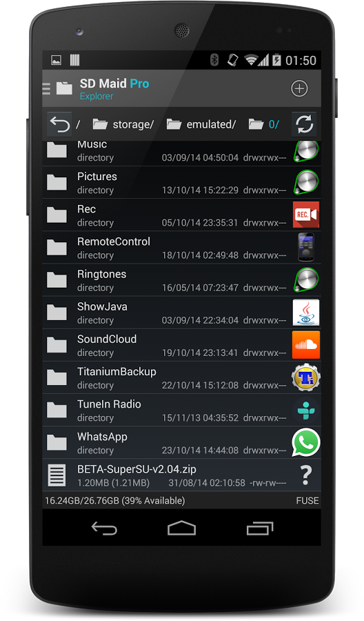Tap the barcode notification icon in status bar
The height and width of the screenshot is (621, 364).
point(74,60)
